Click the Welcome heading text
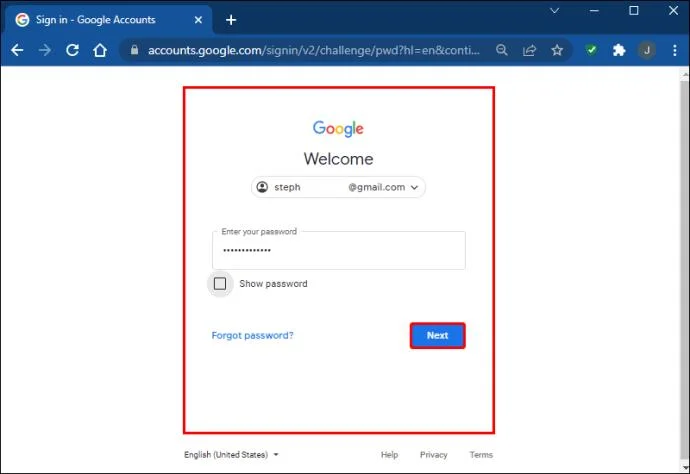 click(x=338, y=159)
